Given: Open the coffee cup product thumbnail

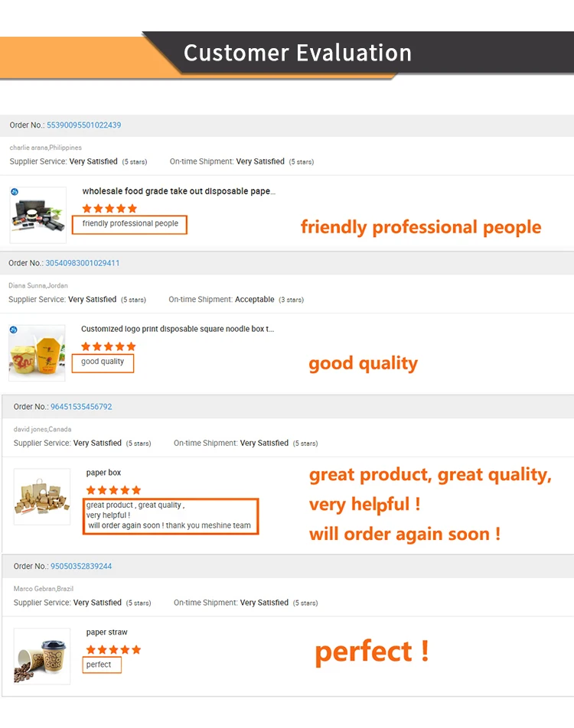Looking at the screenshot, I should click(42, 656).
